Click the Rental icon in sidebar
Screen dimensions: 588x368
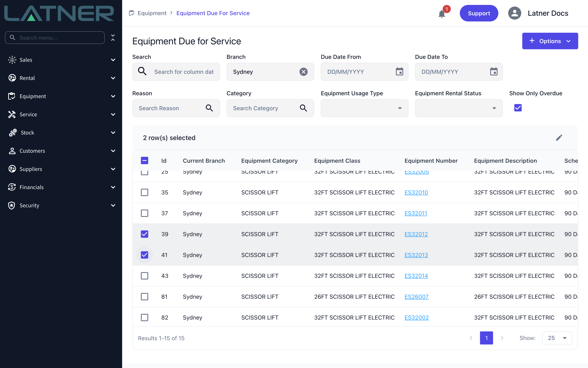pos(12,78)
